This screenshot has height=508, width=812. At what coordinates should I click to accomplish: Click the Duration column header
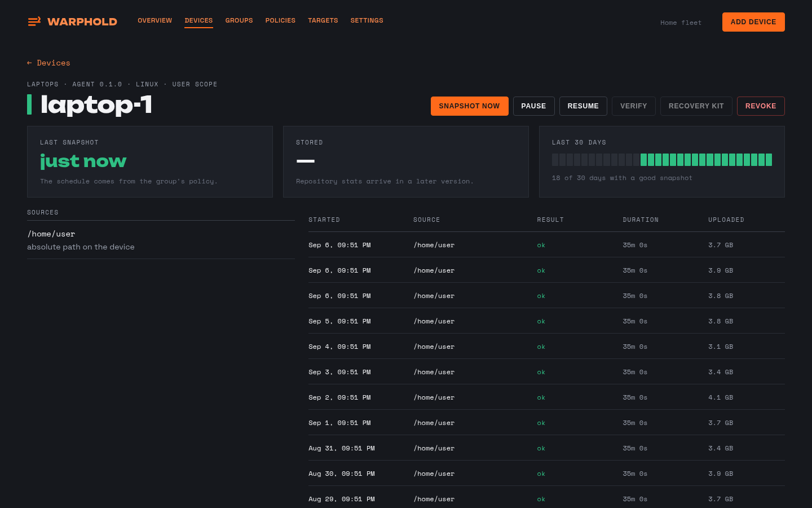click(641, 220)
